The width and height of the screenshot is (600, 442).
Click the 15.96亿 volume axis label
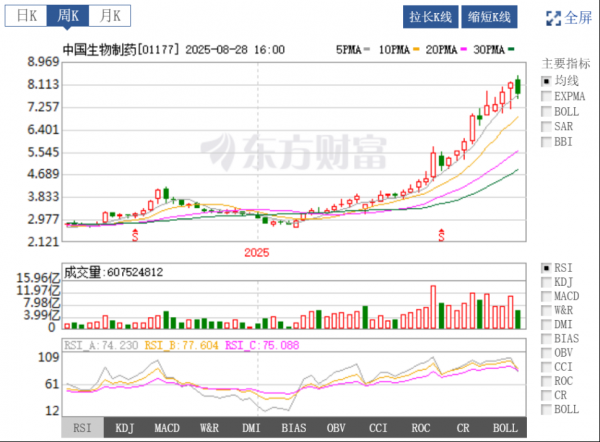point(38,278)
